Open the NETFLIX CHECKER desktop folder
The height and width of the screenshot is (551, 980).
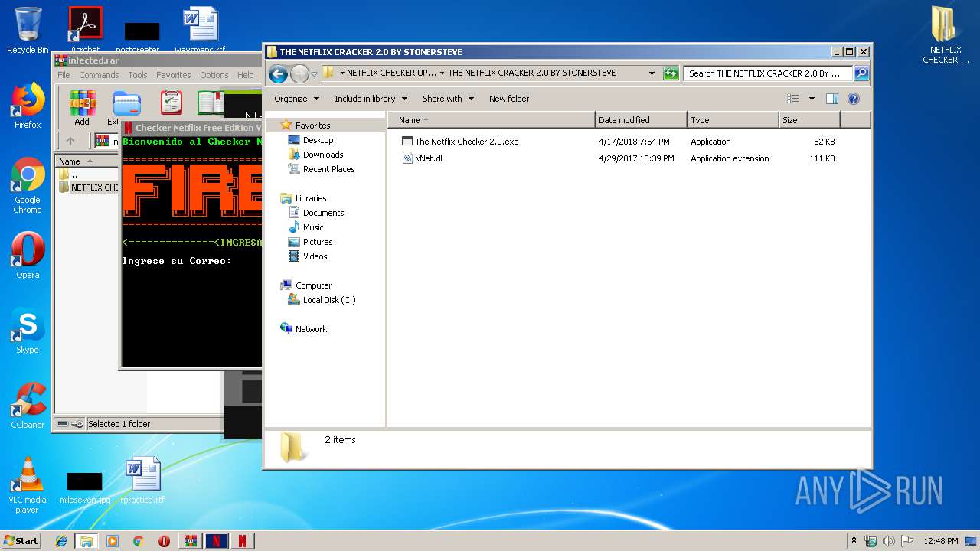click(x=946, y=35)
